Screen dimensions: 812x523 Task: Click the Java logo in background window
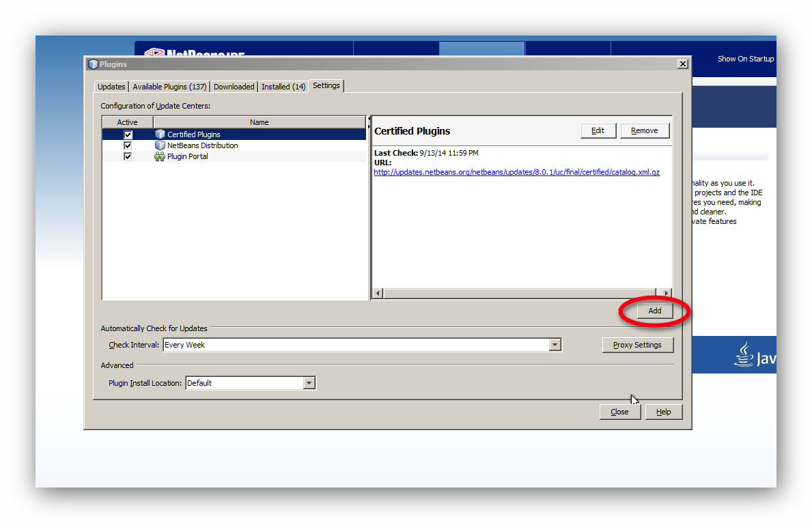[x=754, y=355]
